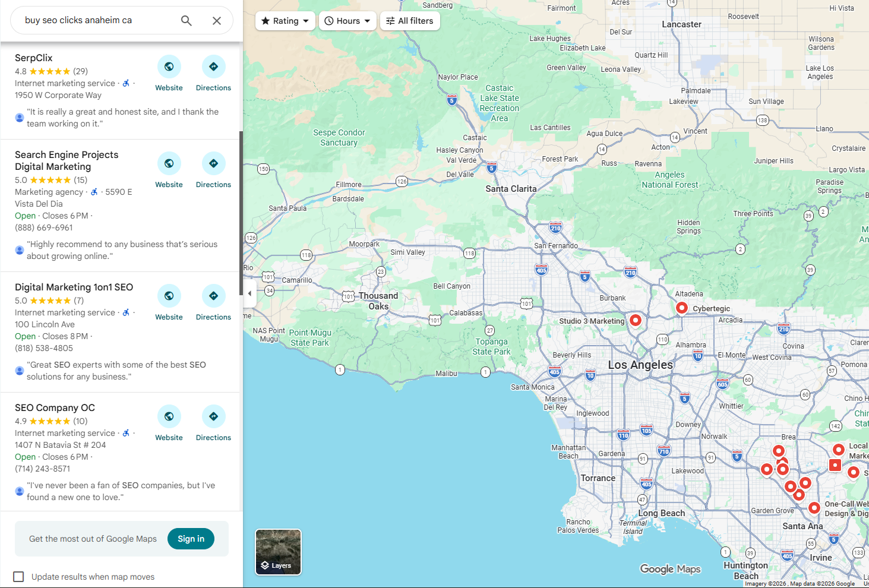Click the search magnifying glass icon
869x588 pixels.
point(186,20)
